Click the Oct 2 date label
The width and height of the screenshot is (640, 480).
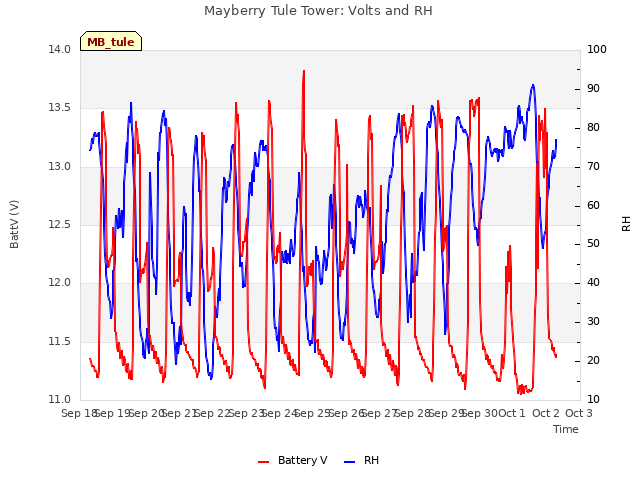tap(546, 413)
